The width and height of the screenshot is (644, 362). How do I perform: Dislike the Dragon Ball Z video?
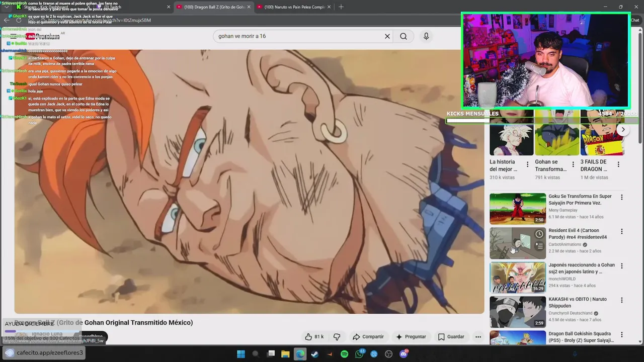337,337
